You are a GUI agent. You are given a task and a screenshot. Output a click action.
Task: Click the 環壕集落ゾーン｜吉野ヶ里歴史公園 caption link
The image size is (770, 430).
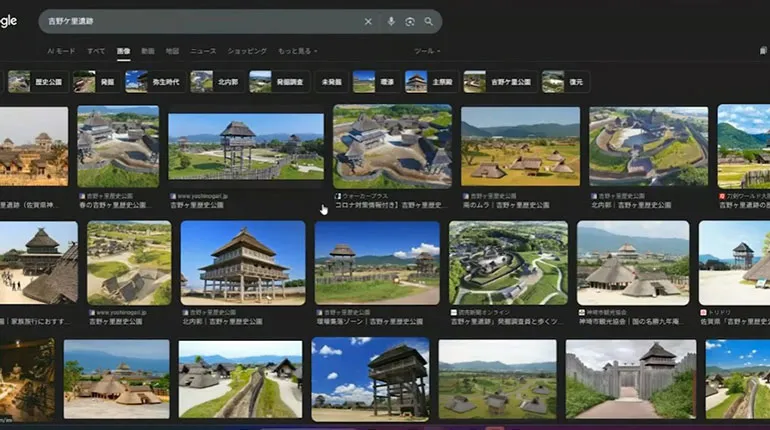[x=369, y=322]
